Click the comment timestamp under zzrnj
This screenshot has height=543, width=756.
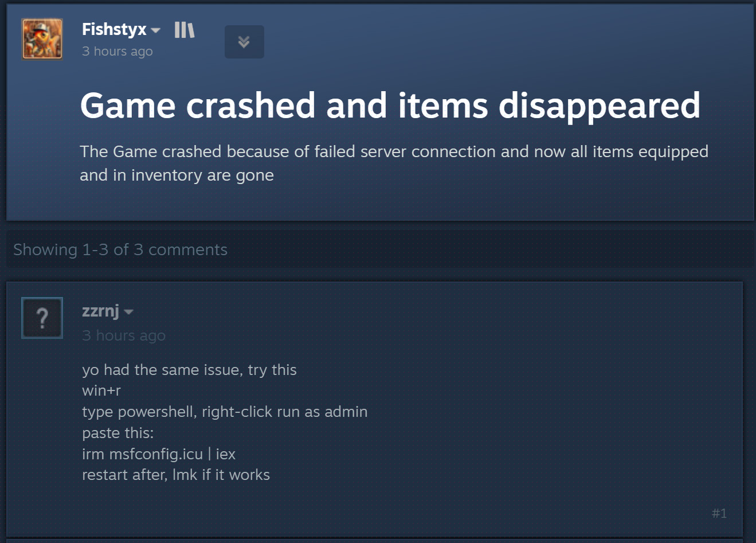[x=124, y=335]
